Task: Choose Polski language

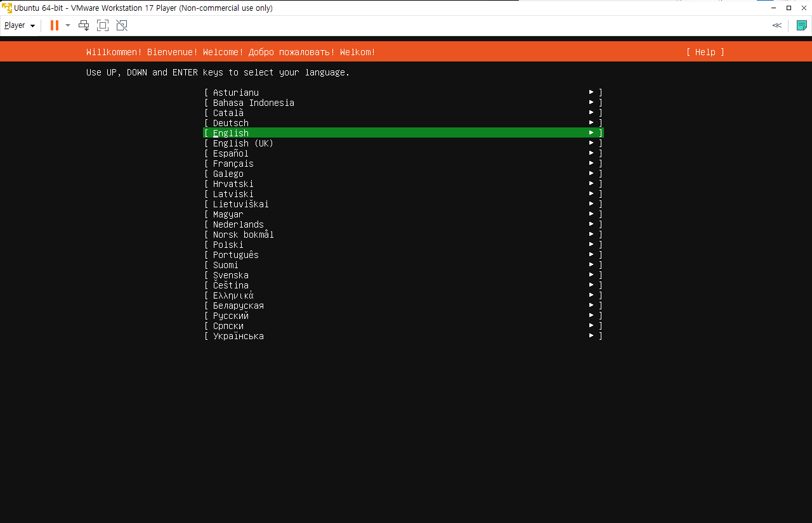Action: [x=403, y=245]
